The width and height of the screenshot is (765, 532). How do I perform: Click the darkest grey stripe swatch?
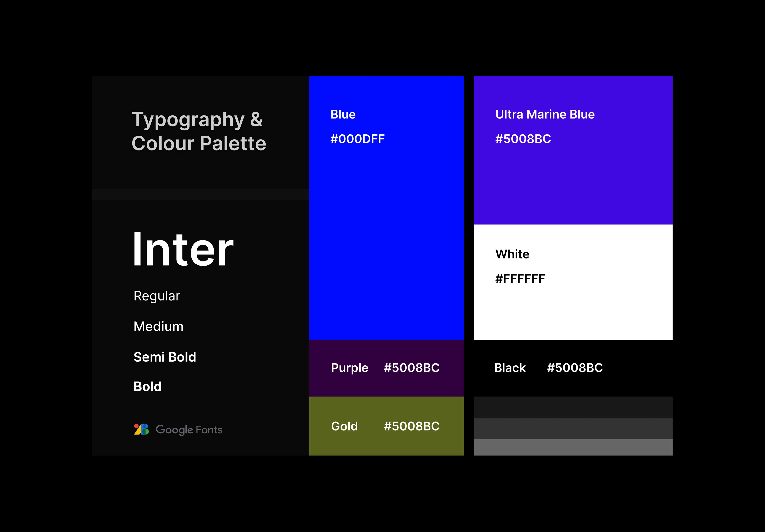[x=573, y=408]
